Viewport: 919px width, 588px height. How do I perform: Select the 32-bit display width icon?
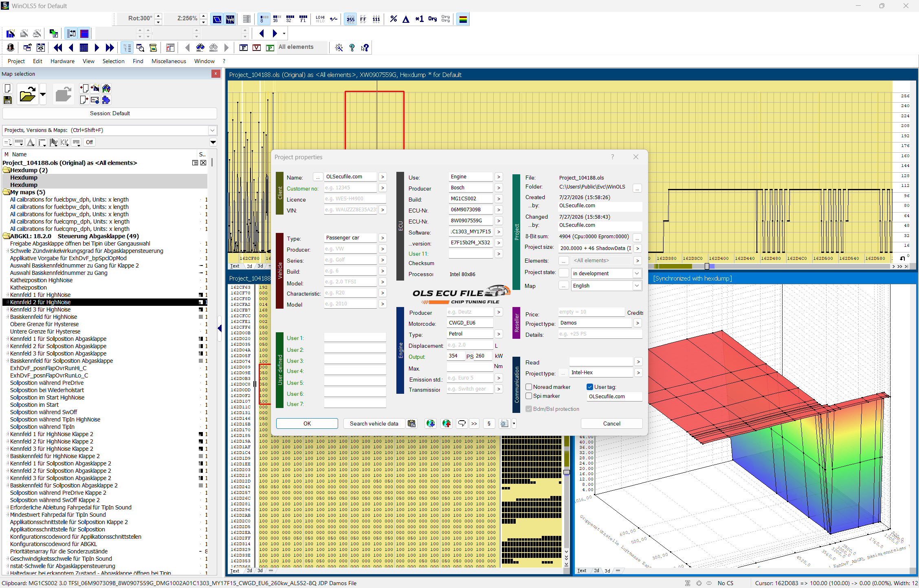(290, 19)
